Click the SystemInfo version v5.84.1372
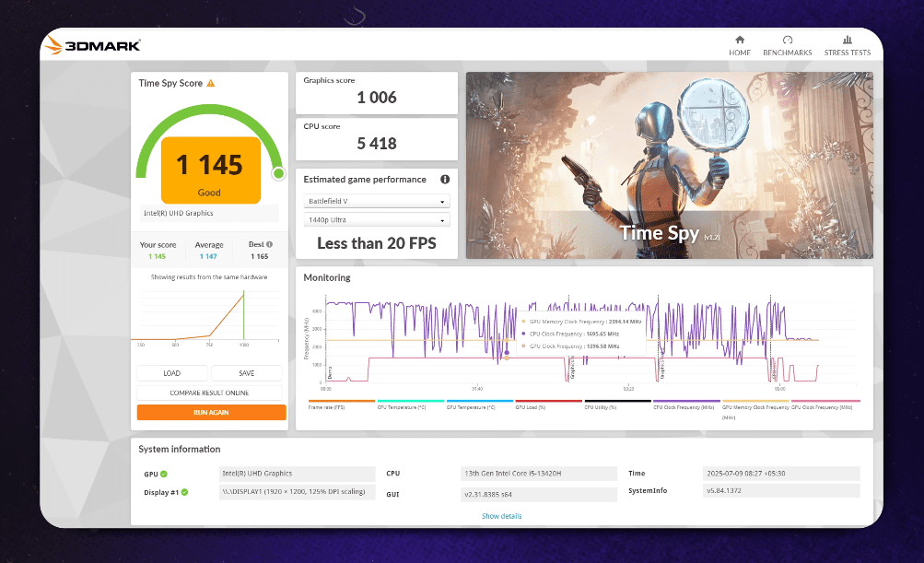The width and height of the screenshot is (924, 563). (781, 490)
